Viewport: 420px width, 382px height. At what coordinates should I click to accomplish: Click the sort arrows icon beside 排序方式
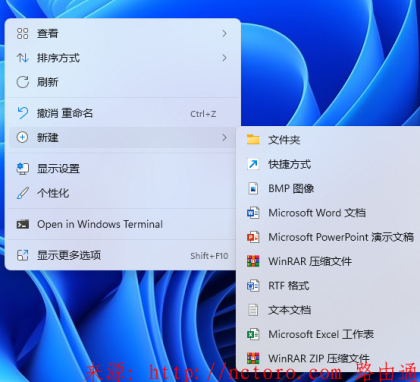pos(22,58)
